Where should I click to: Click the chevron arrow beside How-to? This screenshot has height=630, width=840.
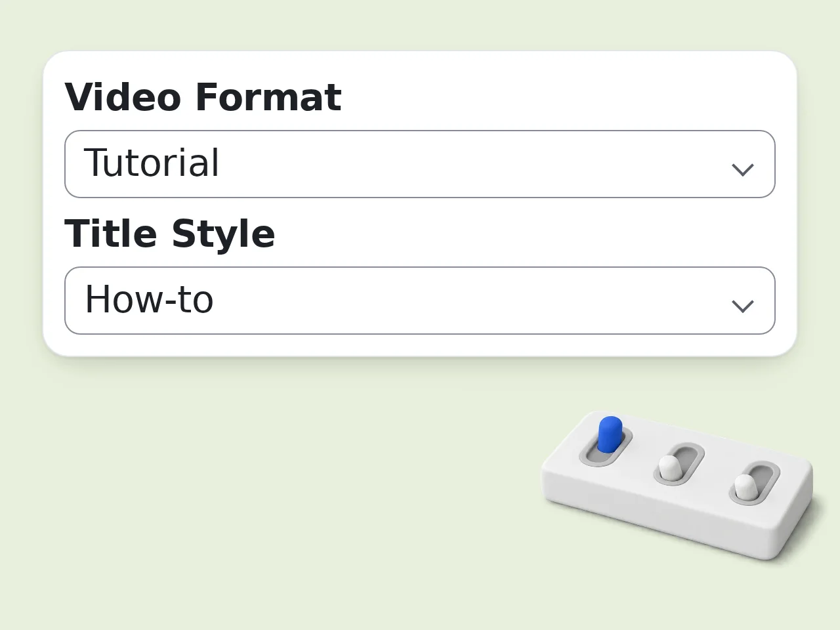pyautogui.click(x=742, y=306)
